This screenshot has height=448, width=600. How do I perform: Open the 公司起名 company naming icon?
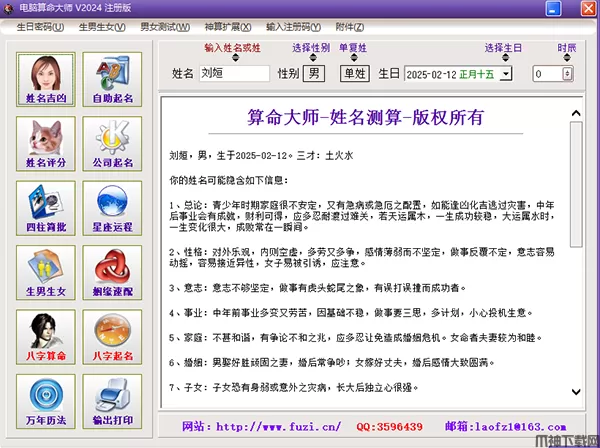coord(112,144)
